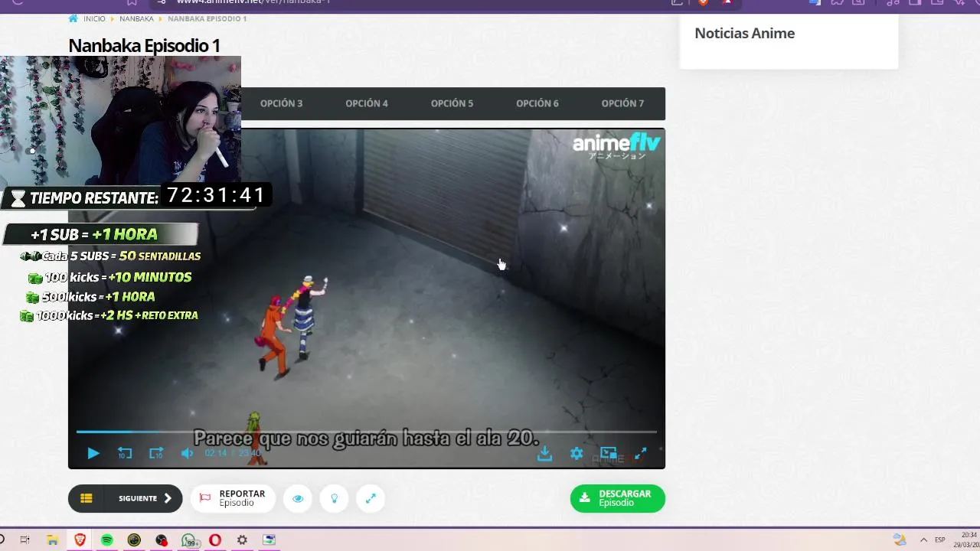Switch to Opción 4 server tab
The width and height of the screenshot is (980, 551).
click(367, 103)
